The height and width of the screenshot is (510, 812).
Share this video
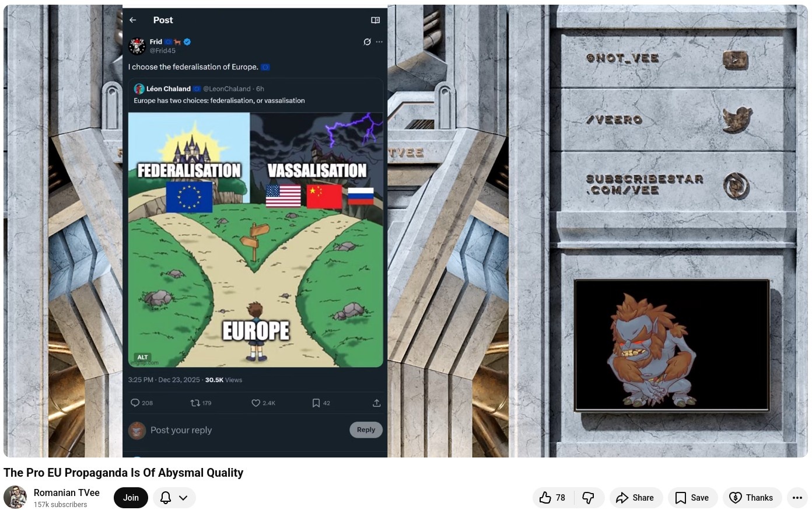coord(636,498)
